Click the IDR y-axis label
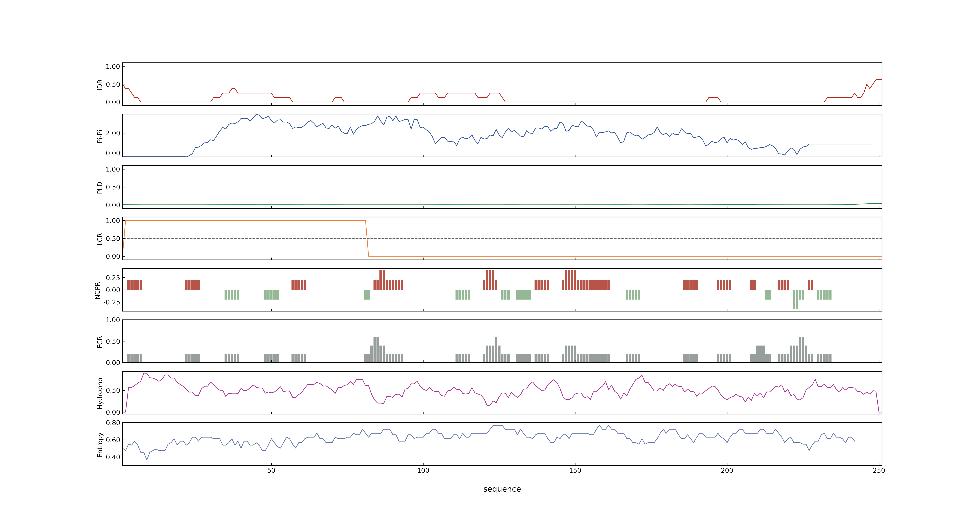 point(100,85)
